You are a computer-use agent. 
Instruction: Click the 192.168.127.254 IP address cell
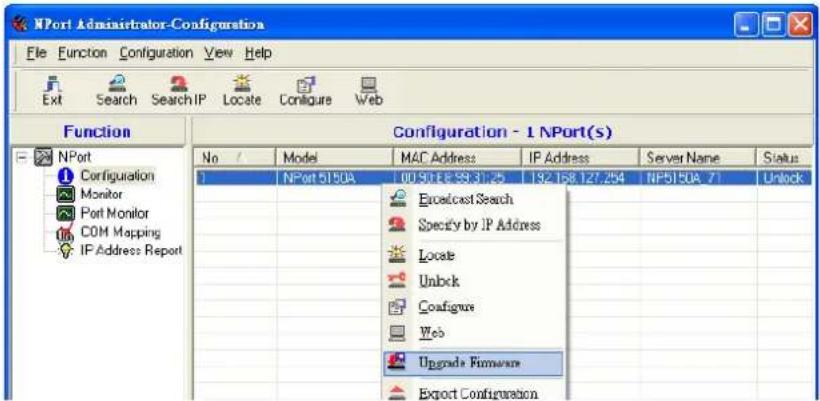coord(579,178)
